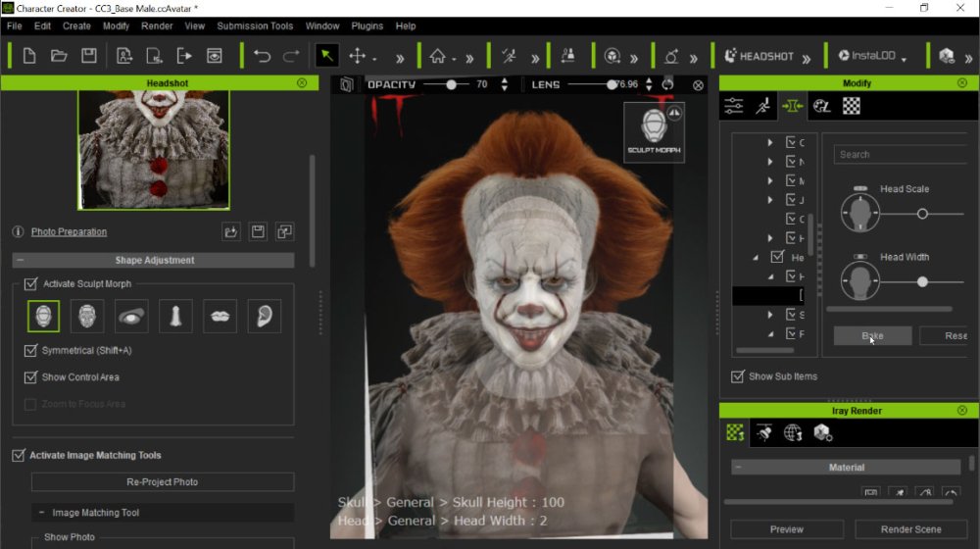Toggle the checkbox on the 'J' morph tree row

(791, 199)
